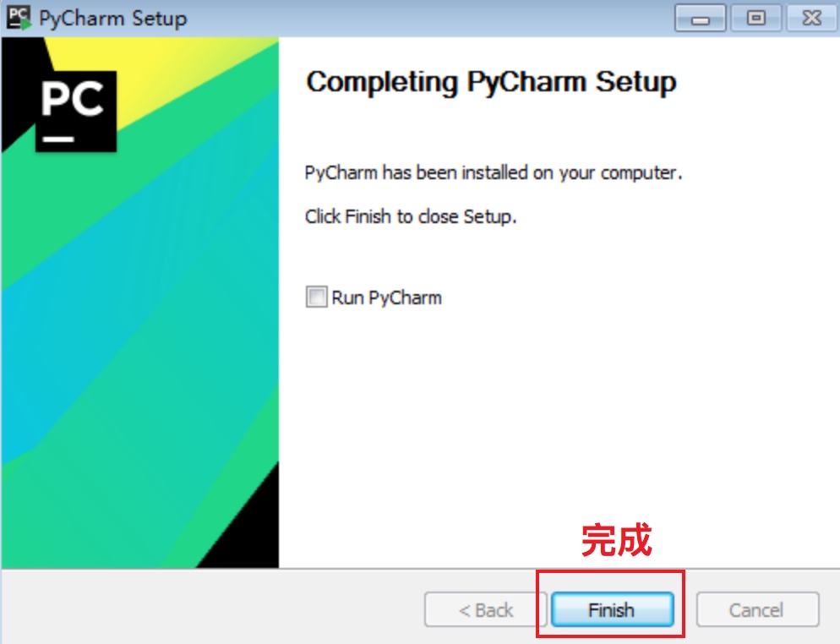Click the black PC logo in banner
This screenshot has width=840, height=644.
[75, 111]
